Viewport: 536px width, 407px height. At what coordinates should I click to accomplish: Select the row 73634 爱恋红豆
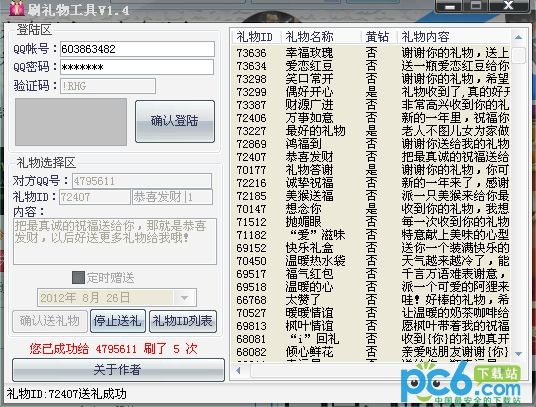coord(371,66)
